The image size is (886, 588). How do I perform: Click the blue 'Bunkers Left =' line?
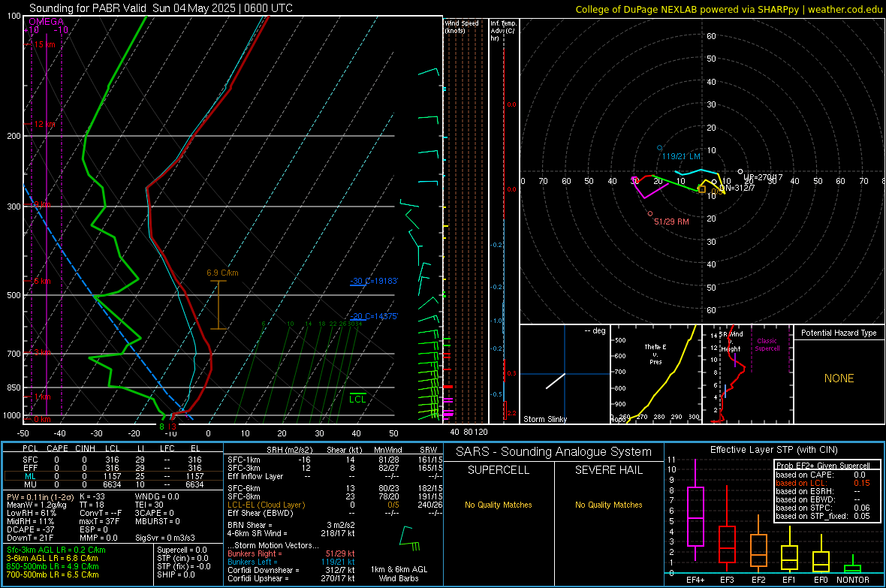coord(291,562)
